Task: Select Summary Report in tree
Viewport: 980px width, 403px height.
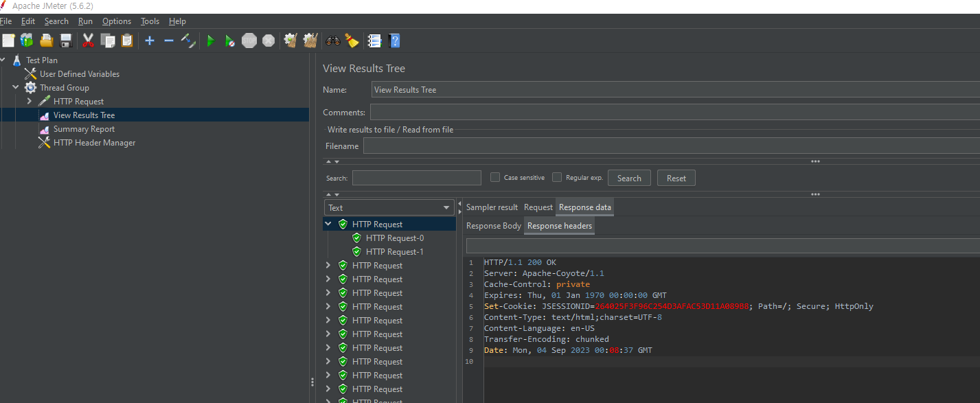Action: pos(84,129)
